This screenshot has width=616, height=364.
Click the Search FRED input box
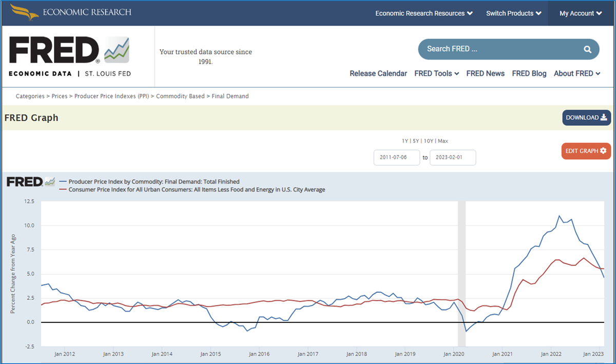tap(499, 49)
